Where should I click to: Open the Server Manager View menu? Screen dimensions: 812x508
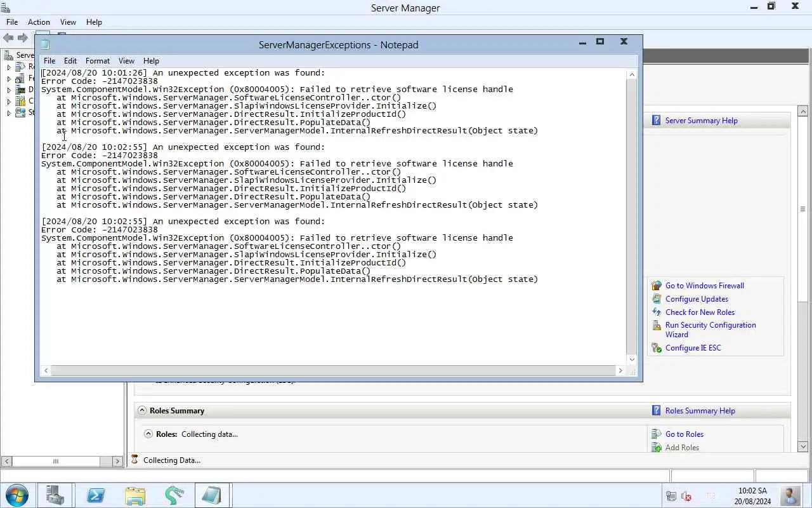point(68,22)
